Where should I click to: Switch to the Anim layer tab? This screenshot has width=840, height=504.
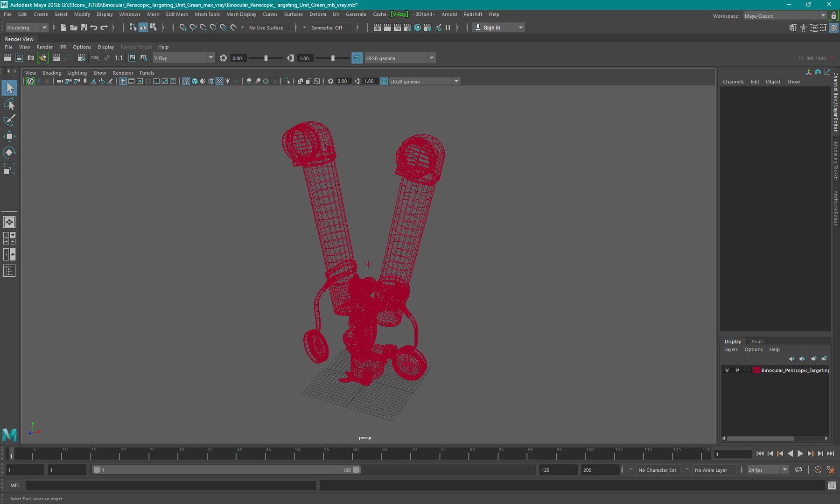(x=757, y=342)
